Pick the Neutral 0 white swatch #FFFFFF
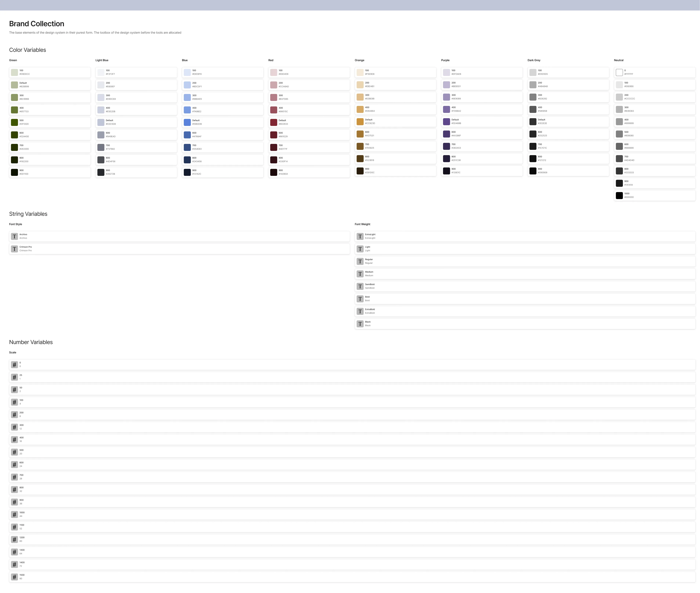The image size is (700, 593). pos(619,72)
